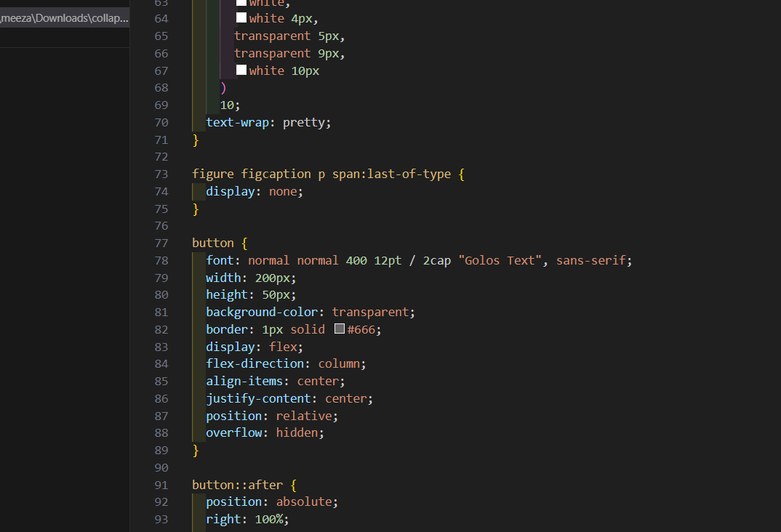This screenshot has height=532, width=781.
Task: Click the right 100% value on line 93
Action: point(269,518)
